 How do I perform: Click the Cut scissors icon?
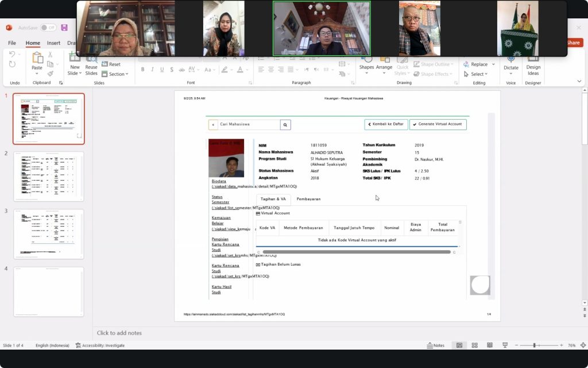tap(50, 55)
